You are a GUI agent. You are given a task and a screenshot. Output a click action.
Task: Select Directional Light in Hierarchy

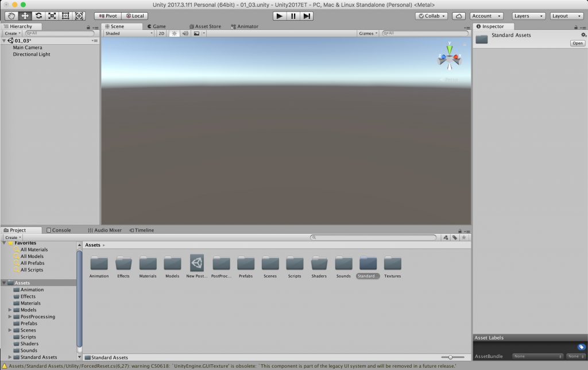(32, 55)
